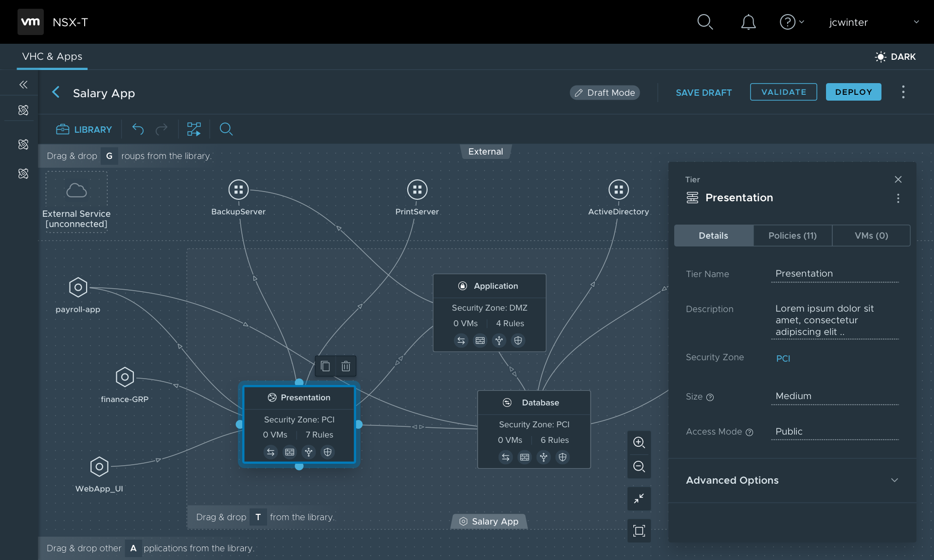
Task: Click the zoom in magnifier icon
Action: 639,442
